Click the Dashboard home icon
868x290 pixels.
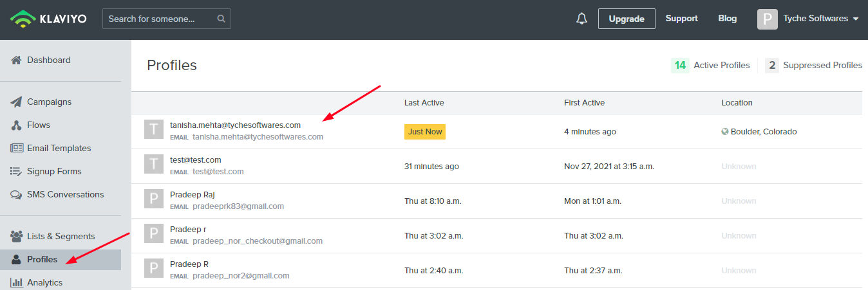(x=17, y=60)
